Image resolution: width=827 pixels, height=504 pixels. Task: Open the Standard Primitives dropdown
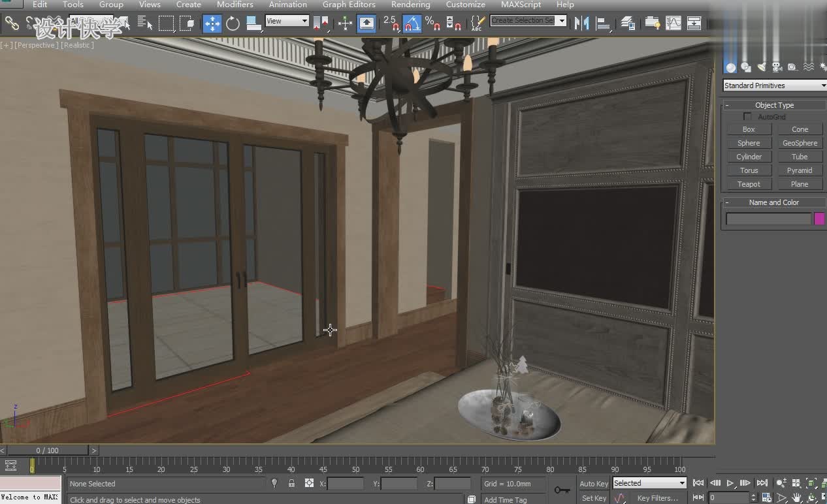coord(775,86)
